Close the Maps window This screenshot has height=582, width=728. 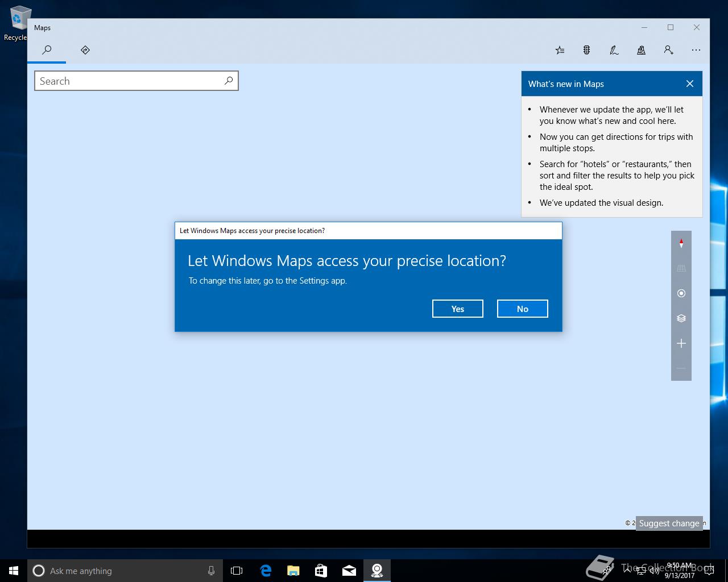(697, 27)
